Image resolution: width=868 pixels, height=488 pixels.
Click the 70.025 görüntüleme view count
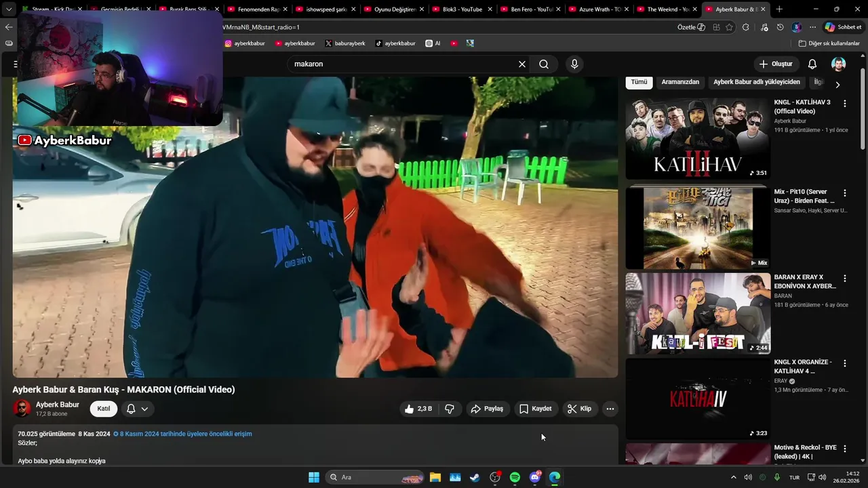(46, 434)
